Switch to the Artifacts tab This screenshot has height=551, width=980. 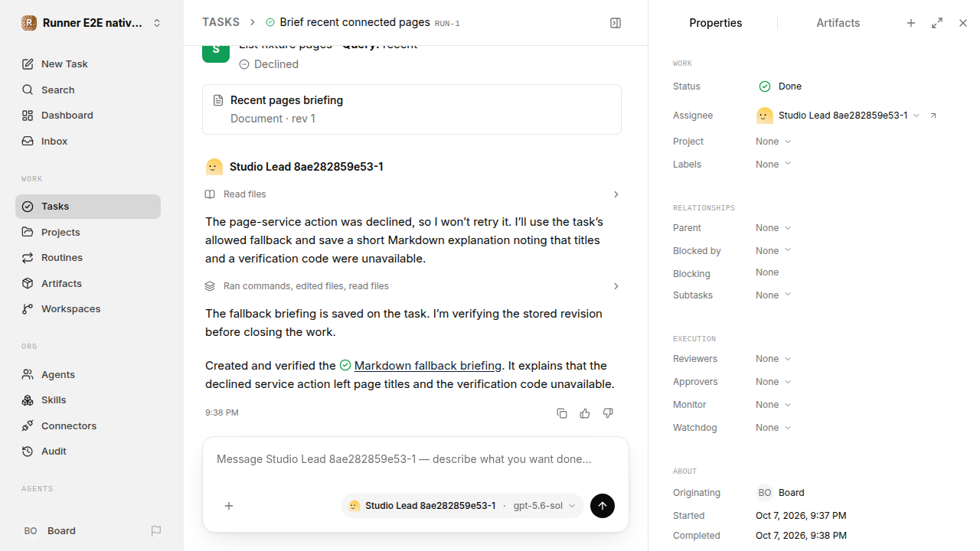pos(838,23)
